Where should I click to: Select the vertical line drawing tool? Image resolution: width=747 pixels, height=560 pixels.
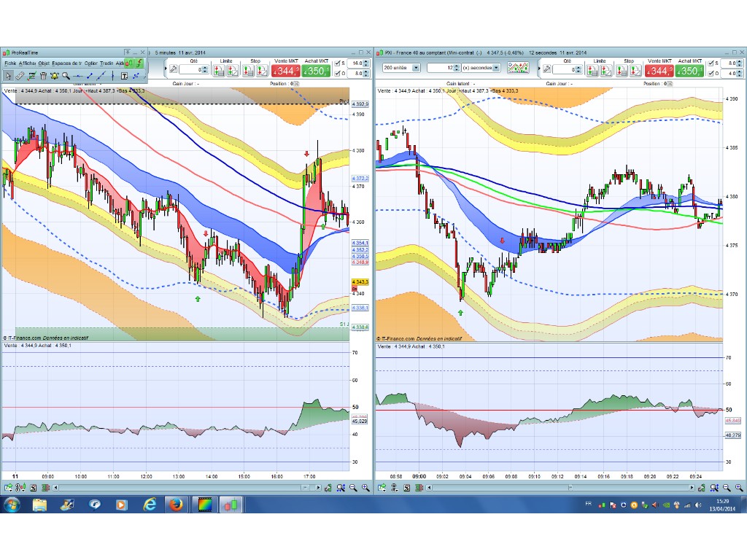click(x=112, y=76)
